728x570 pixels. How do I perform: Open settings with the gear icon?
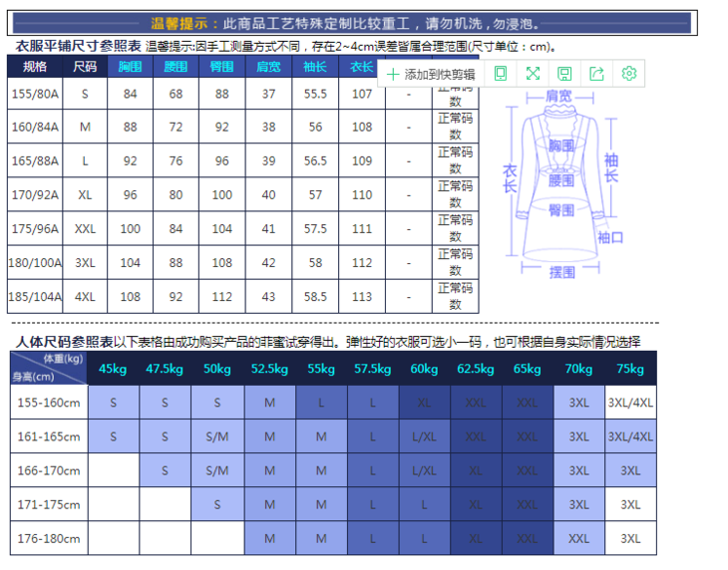coord(628,74)
